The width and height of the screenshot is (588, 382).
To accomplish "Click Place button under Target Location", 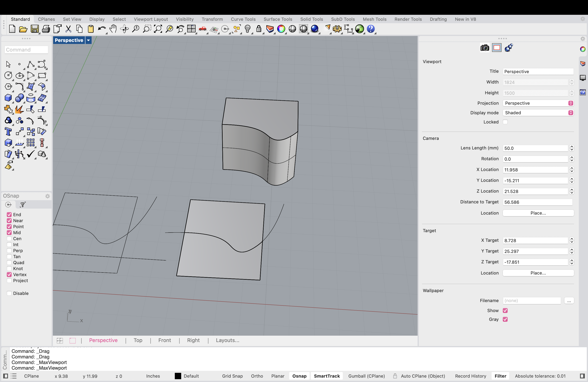I will (537, 273).
